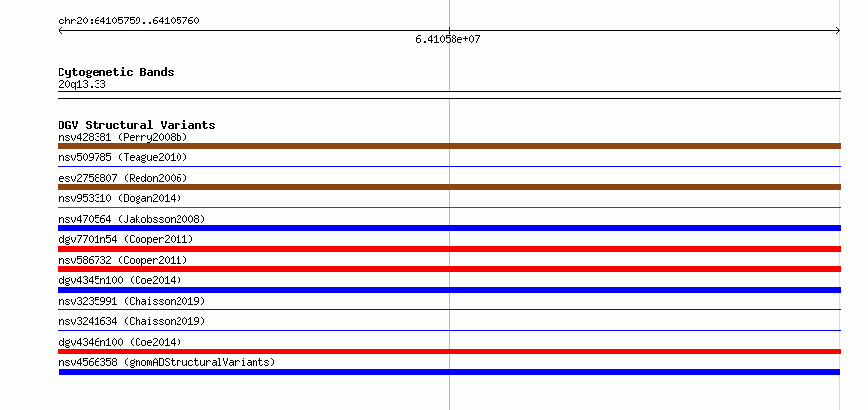Image resolution: width=868 pixels, height=410 pixels.
Task: Click the thin blue line under nsv3235991
Action: tap(449, 309)
